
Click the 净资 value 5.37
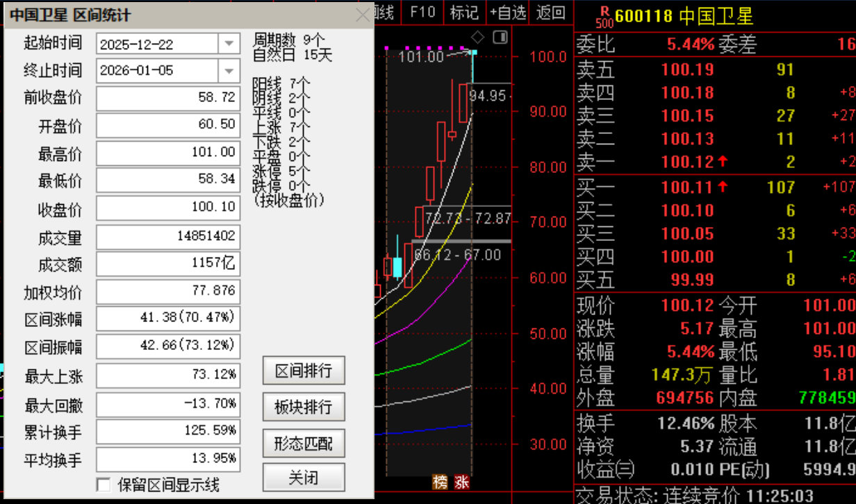(x=698, y=446)
